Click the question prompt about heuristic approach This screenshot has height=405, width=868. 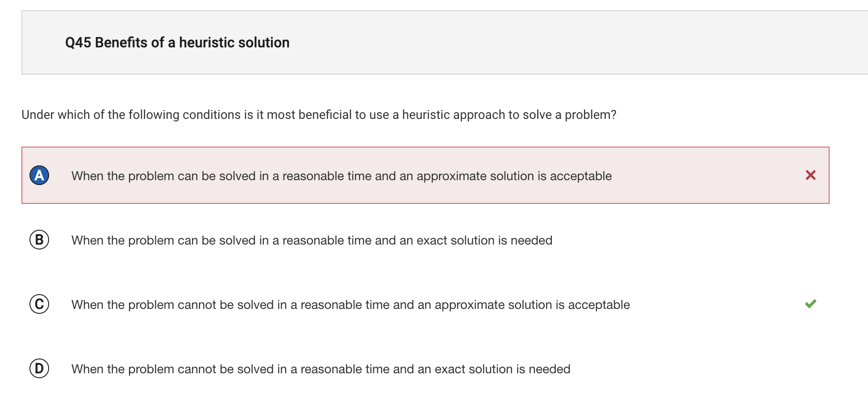319,115
